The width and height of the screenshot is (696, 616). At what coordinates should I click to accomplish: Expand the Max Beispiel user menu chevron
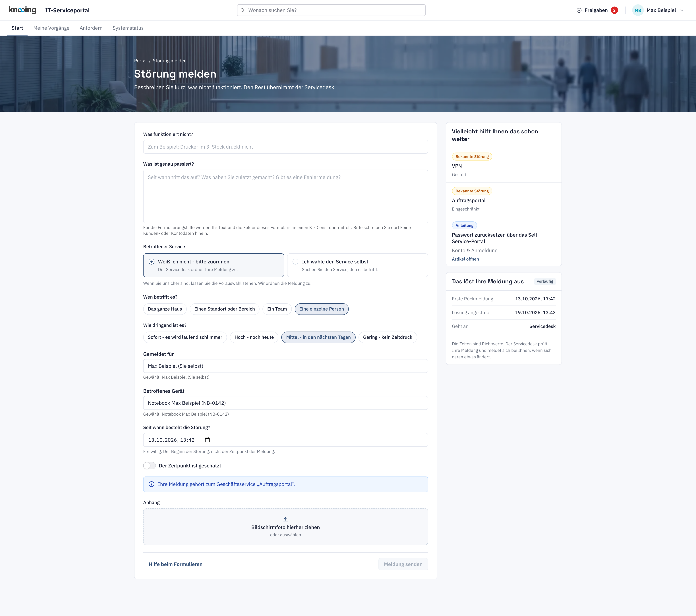click(682, 10)
